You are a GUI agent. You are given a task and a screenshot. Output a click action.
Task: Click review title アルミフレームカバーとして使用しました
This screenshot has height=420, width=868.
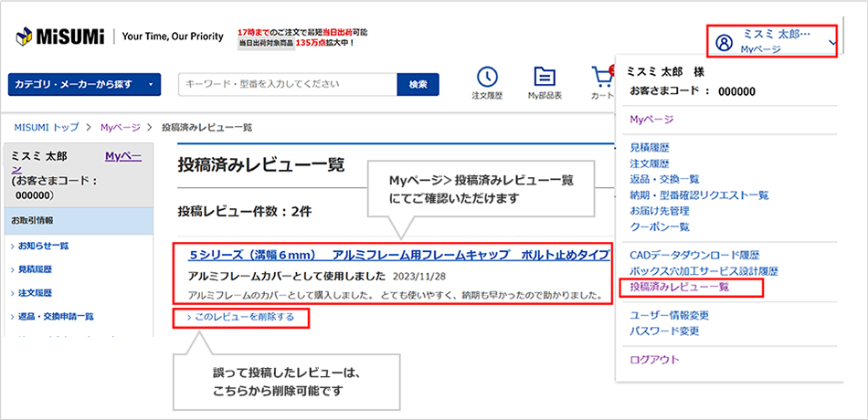click(x=286, y=275)
